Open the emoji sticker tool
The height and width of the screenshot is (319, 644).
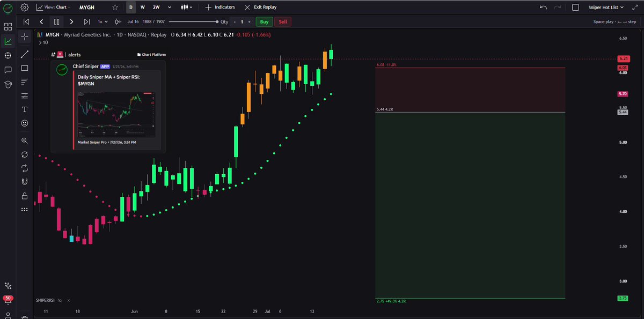pyautogui.click(x=25, y=123)
